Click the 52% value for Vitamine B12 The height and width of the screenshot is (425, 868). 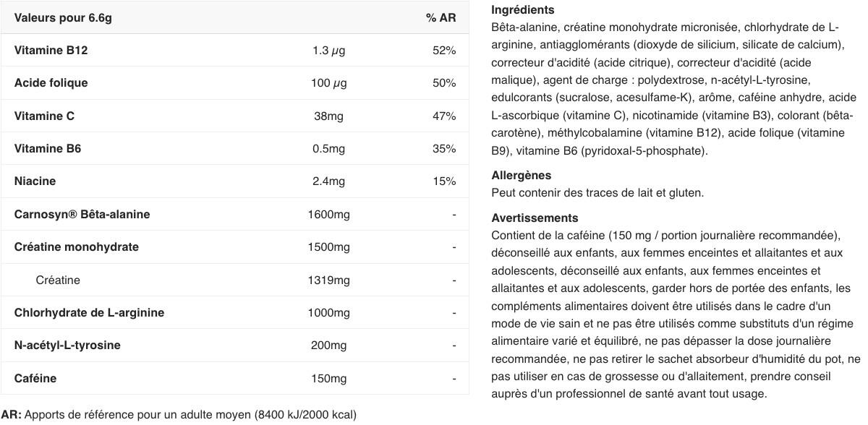point(444,51)
